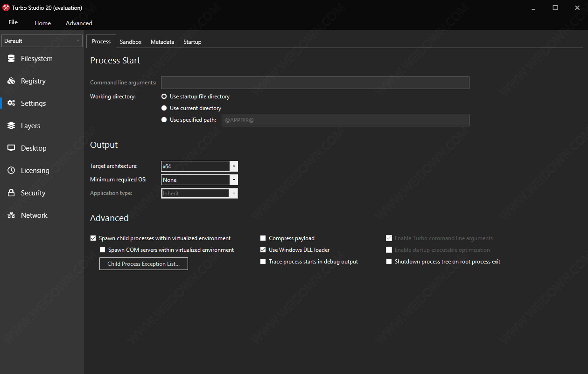Viewport: 588px width, 374px height.
Task: Open the Filesystem section label
Action: (x=37, y=59)
